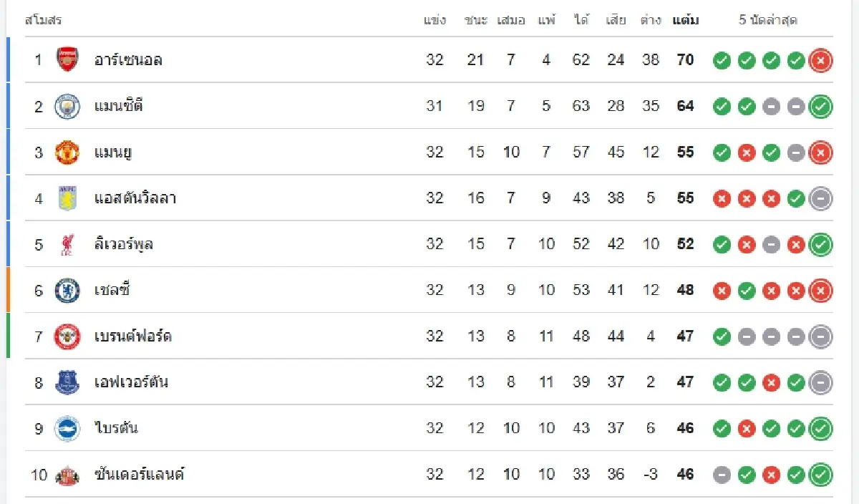Image resolution: width=859 pixels, height=504 pixels.
Task: Click Chelsea's latest match loss icon
Action: pos(820,291)
